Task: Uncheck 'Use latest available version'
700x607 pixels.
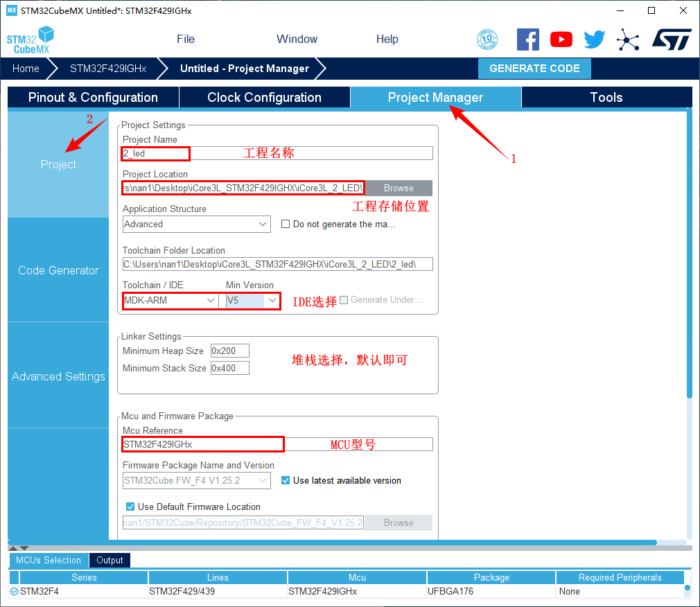Action: point(286,480)
